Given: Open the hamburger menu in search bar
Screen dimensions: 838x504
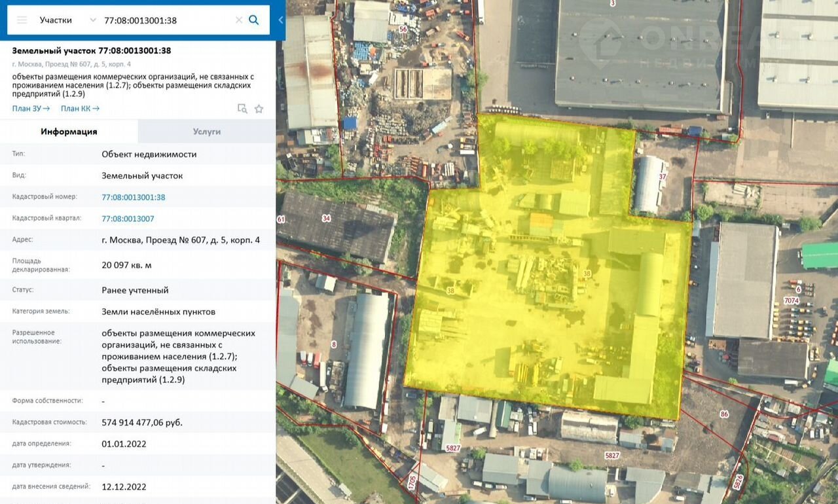Looking at the screenshot, I should point(22,20).
